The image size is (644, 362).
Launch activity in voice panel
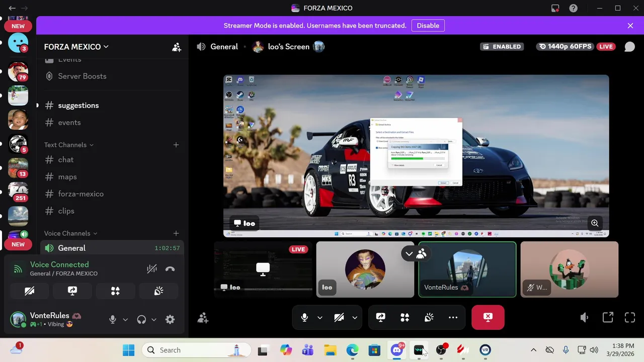point(115,291)
